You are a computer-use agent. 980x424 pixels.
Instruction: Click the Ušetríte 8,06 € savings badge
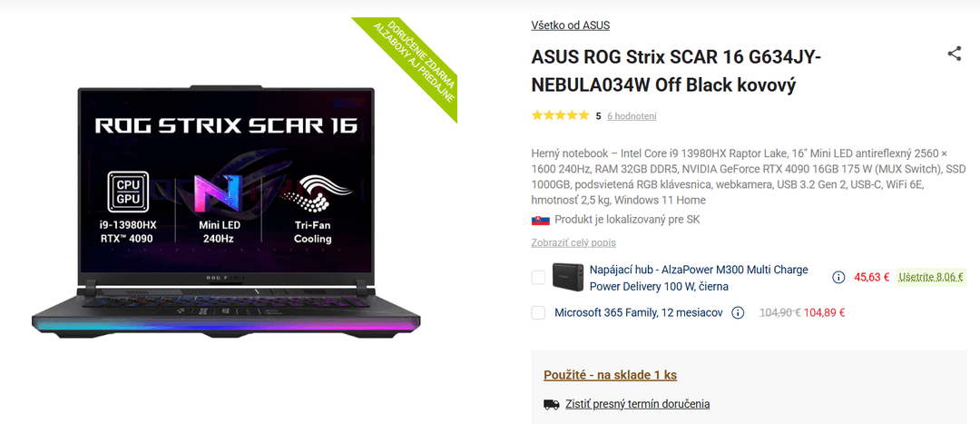pos(931,277)
